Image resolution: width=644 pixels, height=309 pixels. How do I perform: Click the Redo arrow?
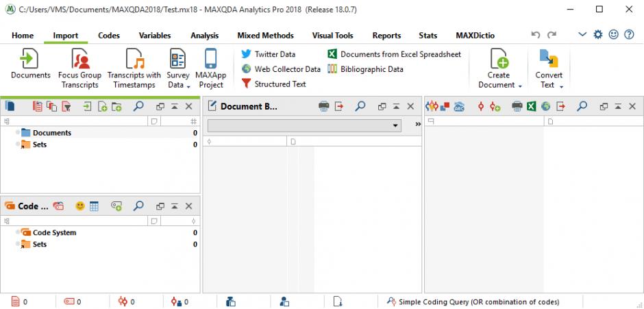click(x=552, y=34)
